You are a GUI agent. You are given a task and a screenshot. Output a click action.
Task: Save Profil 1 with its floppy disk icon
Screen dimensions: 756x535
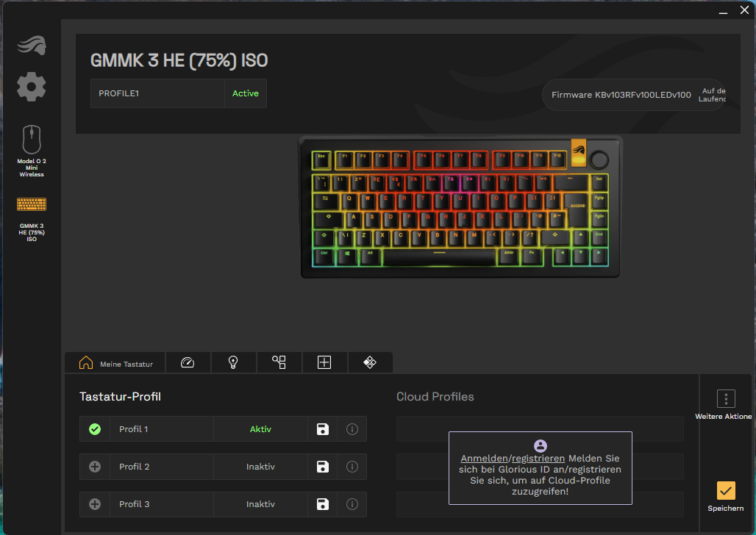click(323, 429)
